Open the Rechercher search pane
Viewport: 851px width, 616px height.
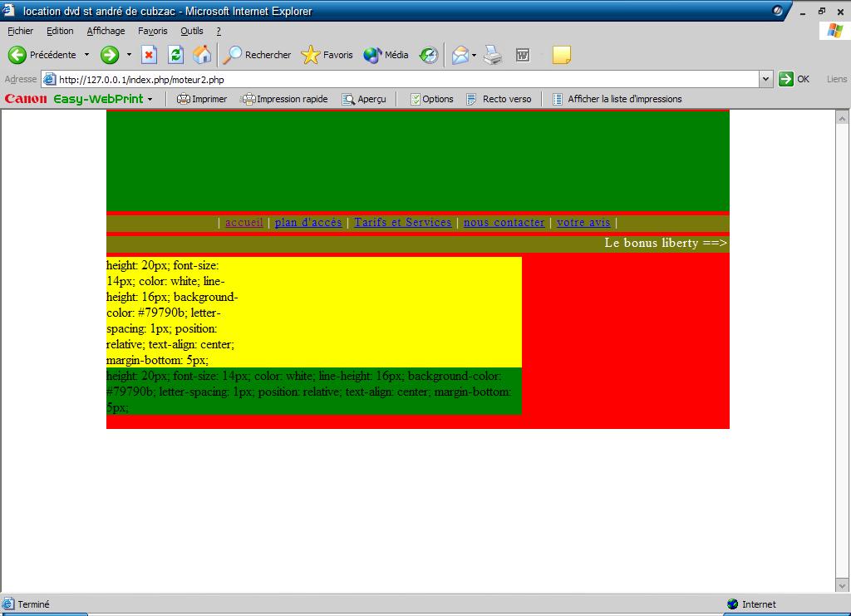[x=258, y=55]
